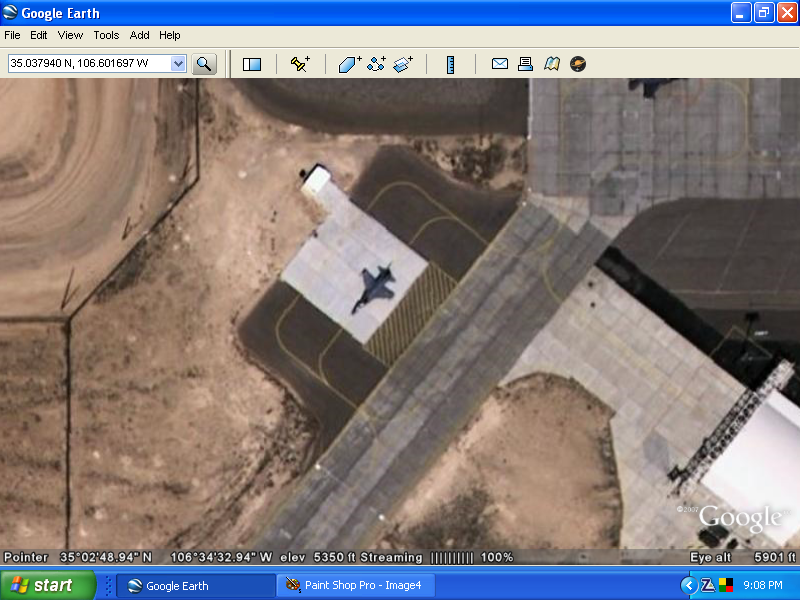Click ZoneAlarm tray icon
The width and height of the screenshot is (800, 600).
pos(708,585)
